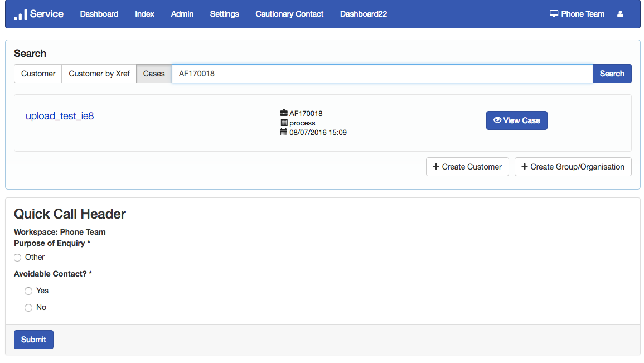
Task: Choose Yes for Avoidable Contact
Action: coord(28,291)
